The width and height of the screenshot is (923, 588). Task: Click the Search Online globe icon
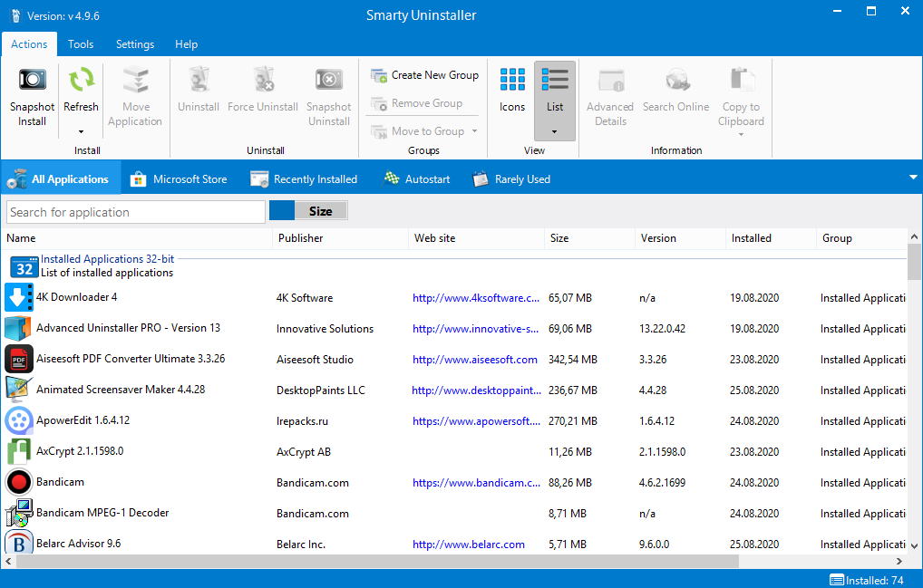(676, 80)
